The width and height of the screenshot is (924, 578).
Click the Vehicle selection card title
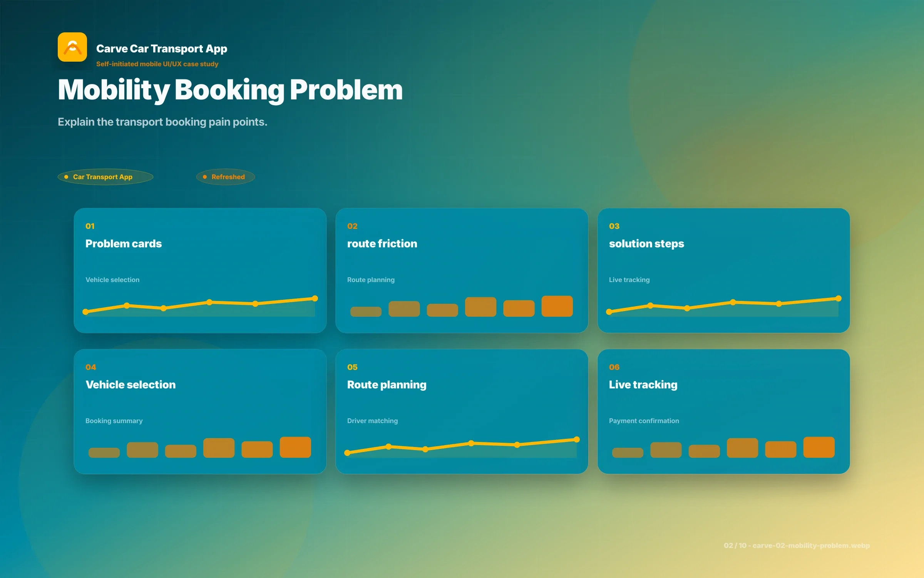131,385
